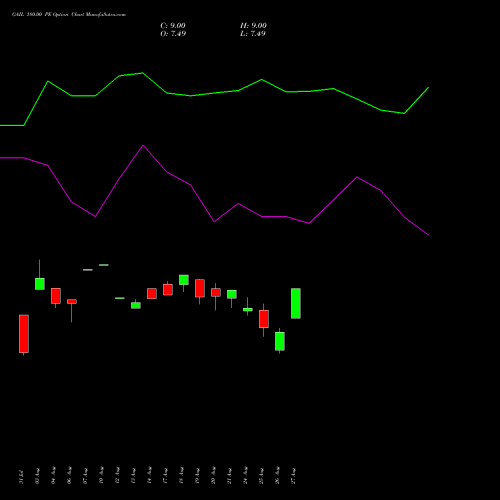Select the 26 Aug date label

(x=277, y=476)
